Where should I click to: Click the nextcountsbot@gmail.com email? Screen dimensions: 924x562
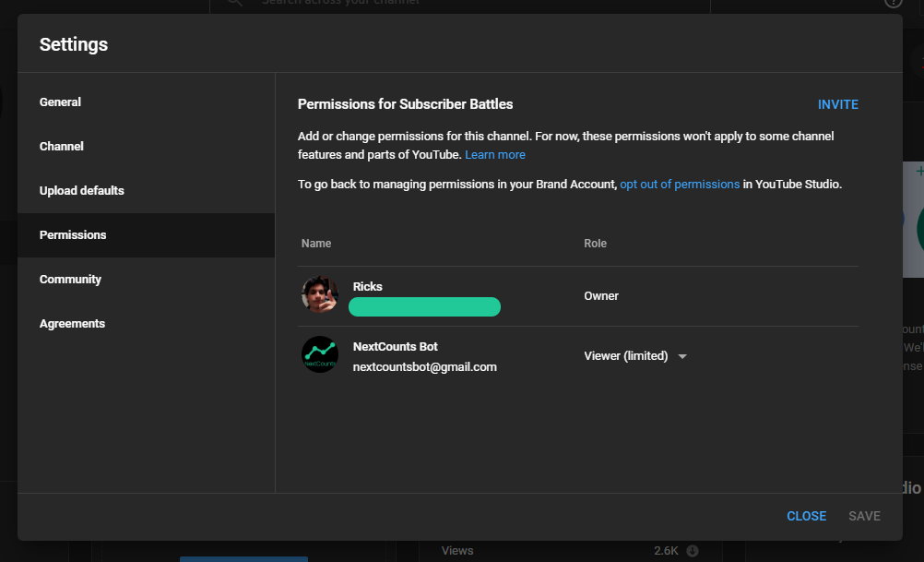coord(424,366)
